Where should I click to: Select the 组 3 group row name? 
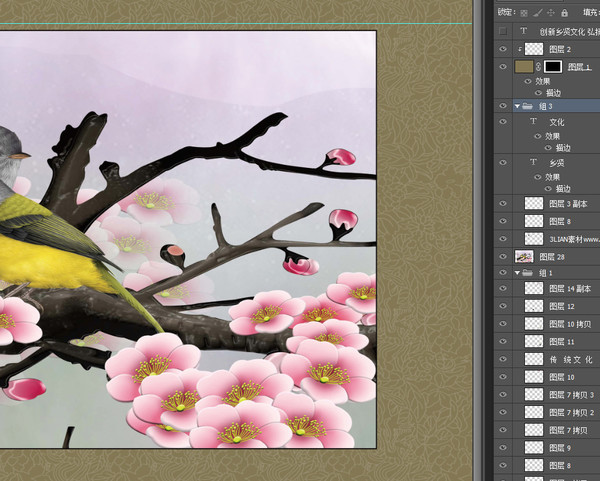pyautogui.click(x=546, y=106)
